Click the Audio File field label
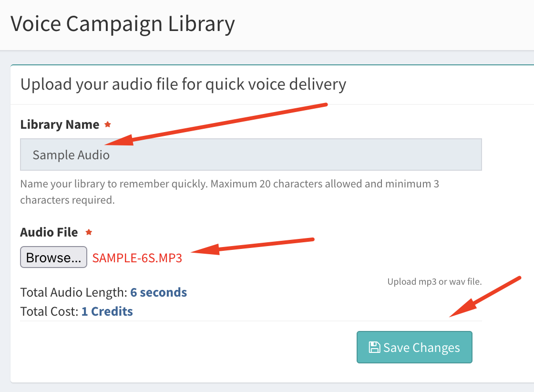This screenshot has height=392, width=534. [x=49, y=232]
